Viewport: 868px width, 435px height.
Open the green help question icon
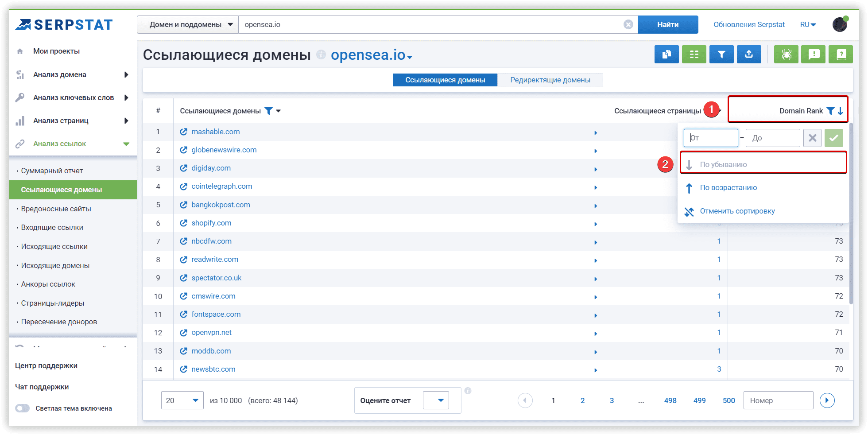tap(841, 54)
